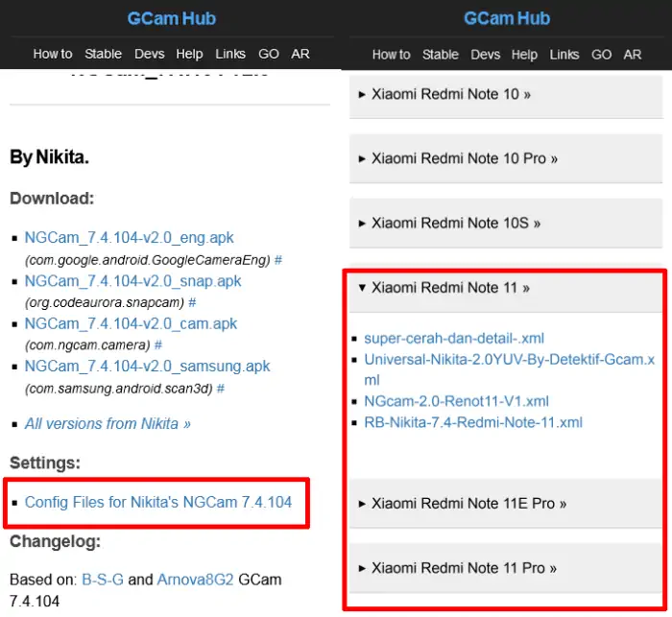The width and height of the screenshot is (672, 617).
Task: Open AR menu in right page
Action: click(x=632, y=55)
